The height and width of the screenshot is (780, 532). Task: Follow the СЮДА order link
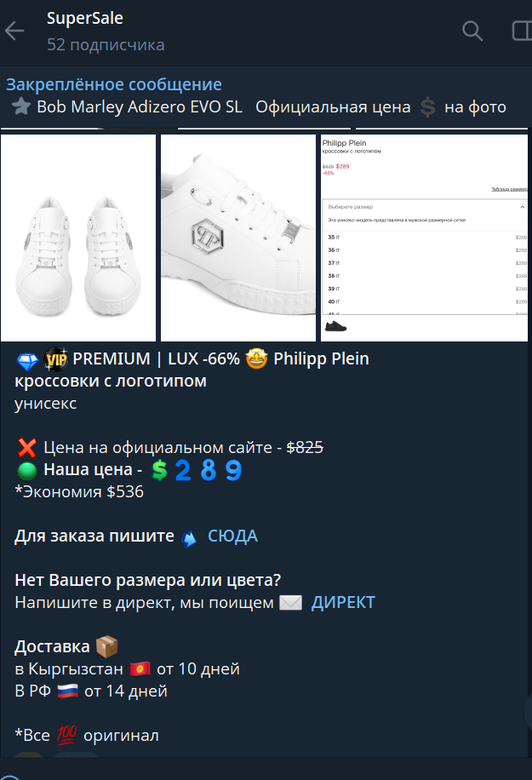pyautogui.click(x=232, y=536)
